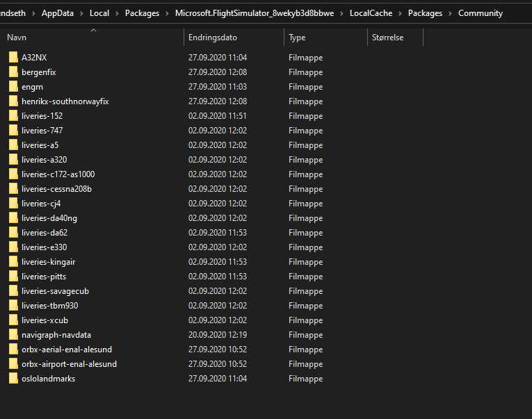Click the oslolandmarks folder icon
The width and height of the screenshot is (532, 419).
[13, 378]
